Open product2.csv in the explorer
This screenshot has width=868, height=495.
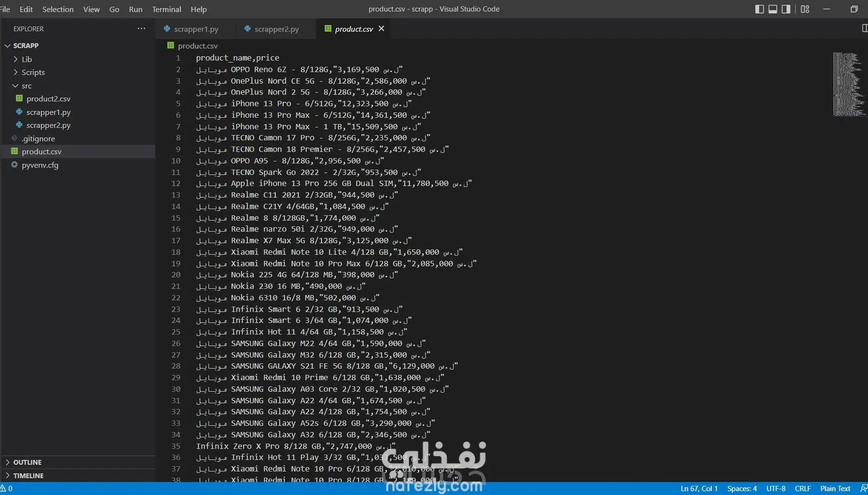click(x=49, y=98)
